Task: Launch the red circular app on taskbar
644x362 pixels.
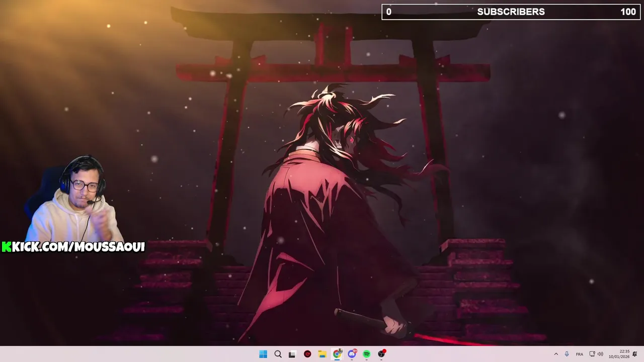Action: pos(307,354)
